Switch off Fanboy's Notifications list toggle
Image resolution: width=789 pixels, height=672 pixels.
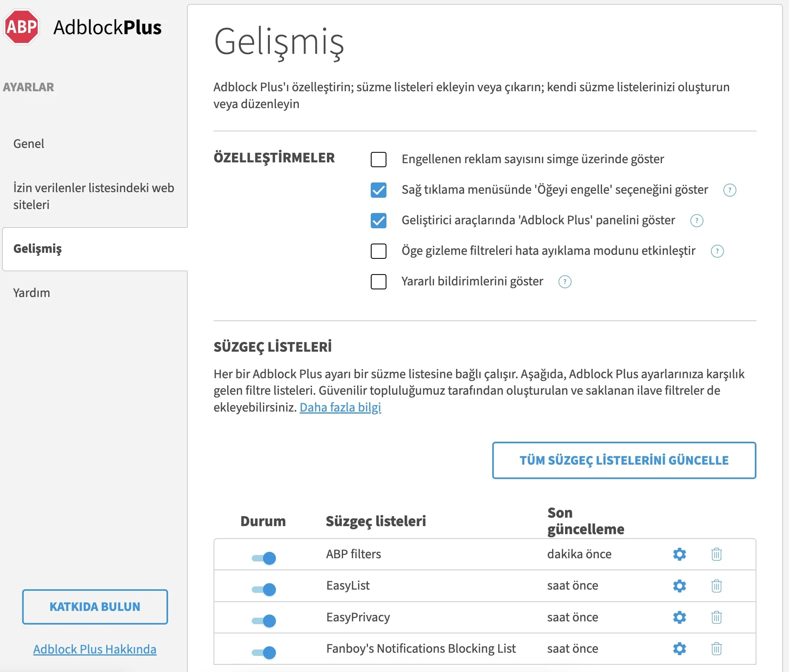[x=264, y=652]
